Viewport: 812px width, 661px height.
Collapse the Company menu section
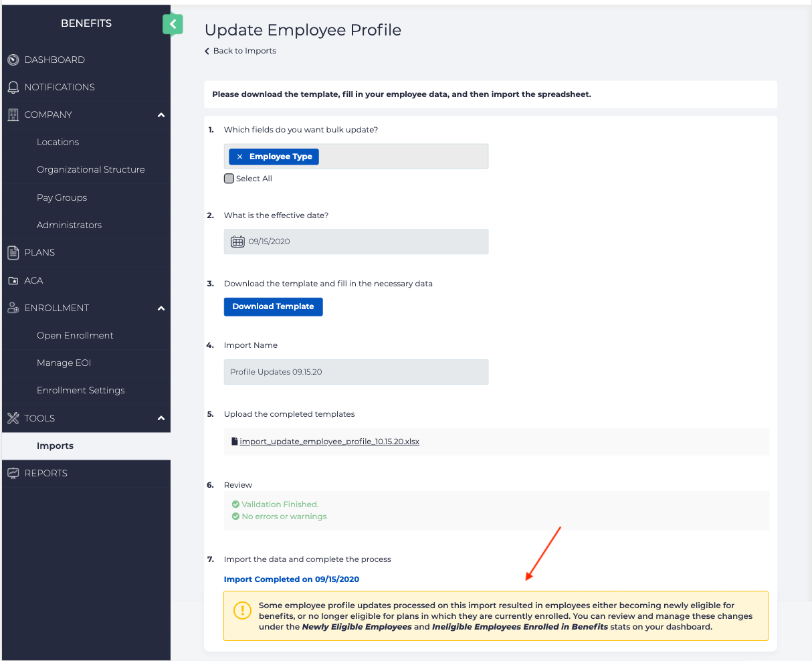161,115
